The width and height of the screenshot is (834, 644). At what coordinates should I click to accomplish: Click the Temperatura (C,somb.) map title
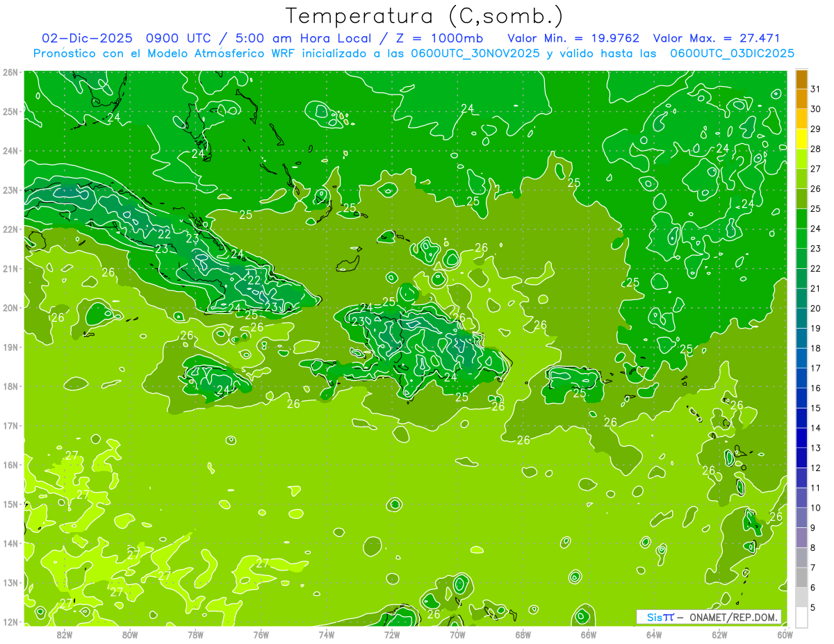click(x=425, y=16)
